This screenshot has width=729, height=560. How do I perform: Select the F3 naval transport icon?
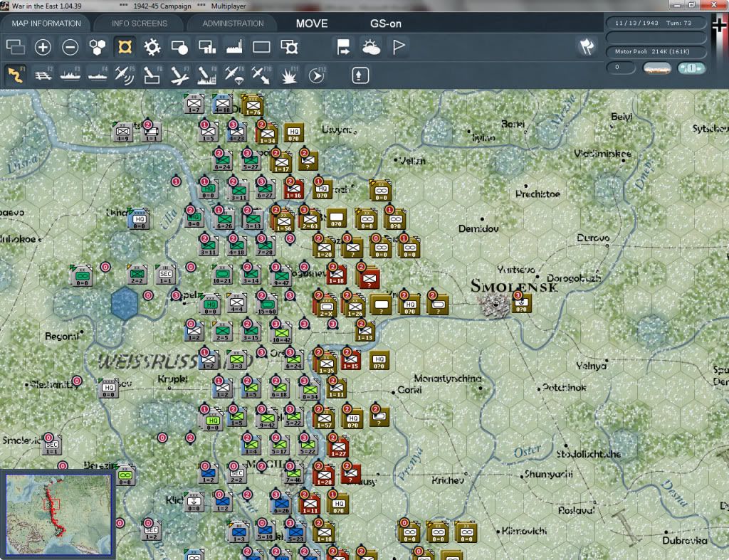[70, 75]
